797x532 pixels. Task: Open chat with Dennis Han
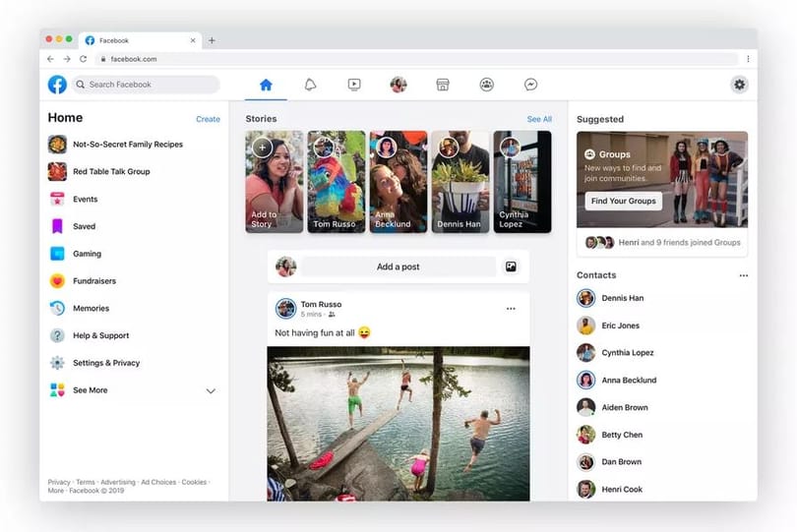(610, 298)
